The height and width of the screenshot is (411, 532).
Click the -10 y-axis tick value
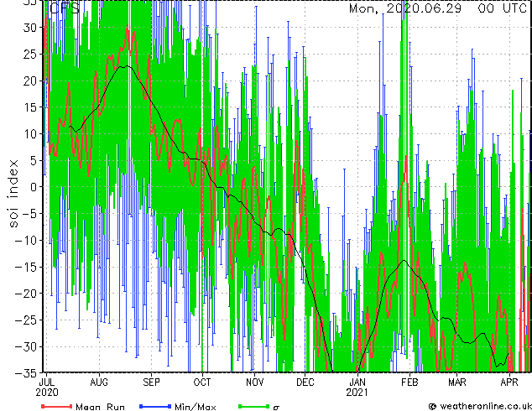coord(26,241)
